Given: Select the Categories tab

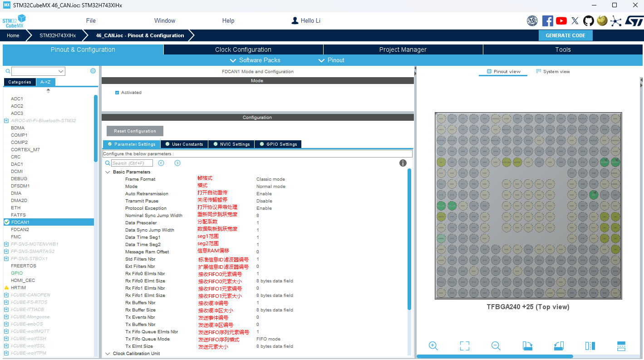Looking at the screenshot, I should coord(20,82).
